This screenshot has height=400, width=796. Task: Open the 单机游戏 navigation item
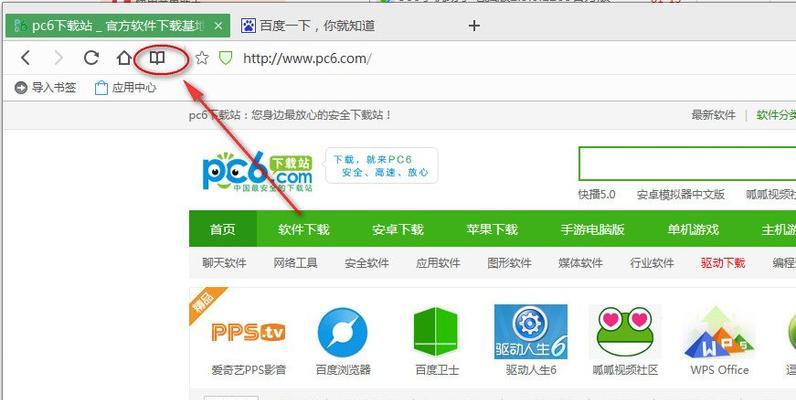693,229
